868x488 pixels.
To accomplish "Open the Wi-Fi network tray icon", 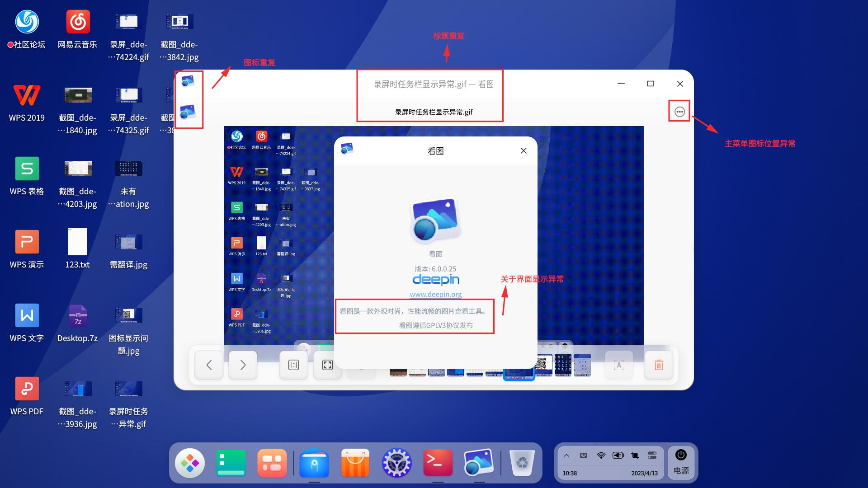I will [601, 455].
